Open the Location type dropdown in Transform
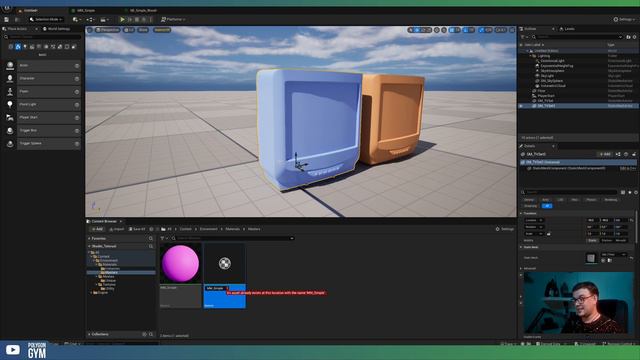 [x=534, y=220]
